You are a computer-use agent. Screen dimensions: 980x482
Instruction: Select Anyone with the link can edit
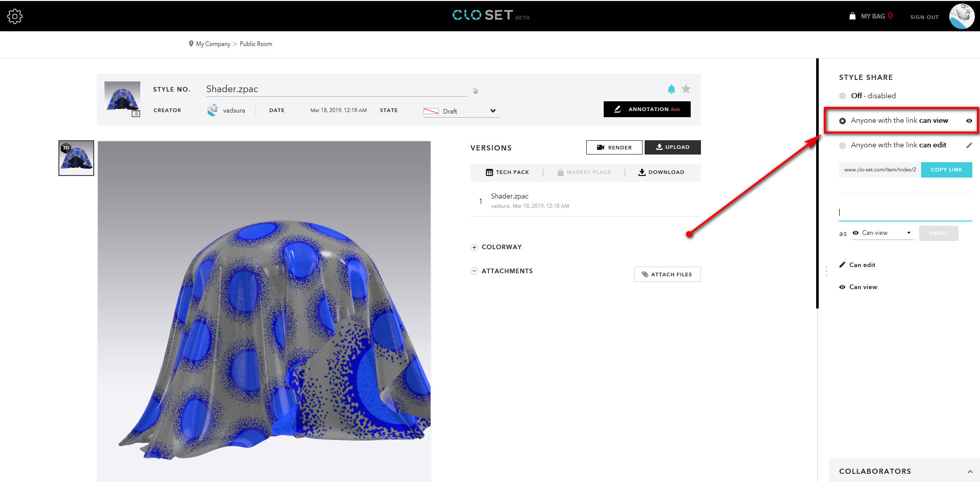842,145
